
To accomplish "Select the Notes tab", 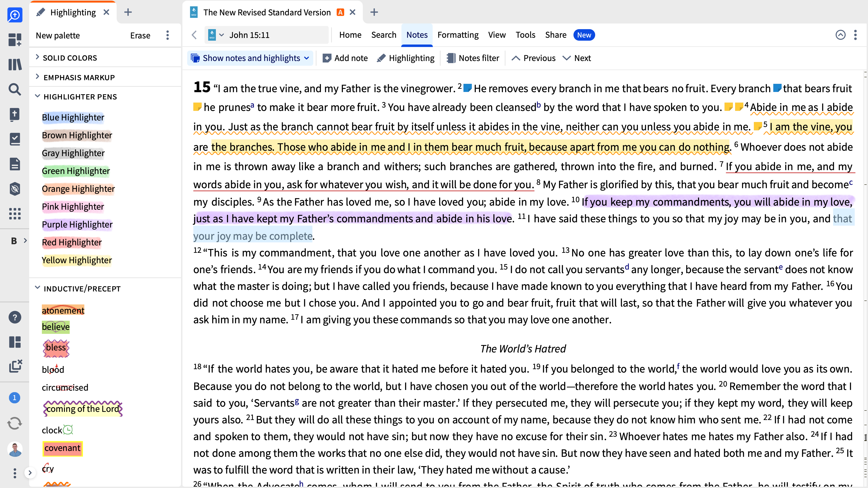I will [417, 35].
